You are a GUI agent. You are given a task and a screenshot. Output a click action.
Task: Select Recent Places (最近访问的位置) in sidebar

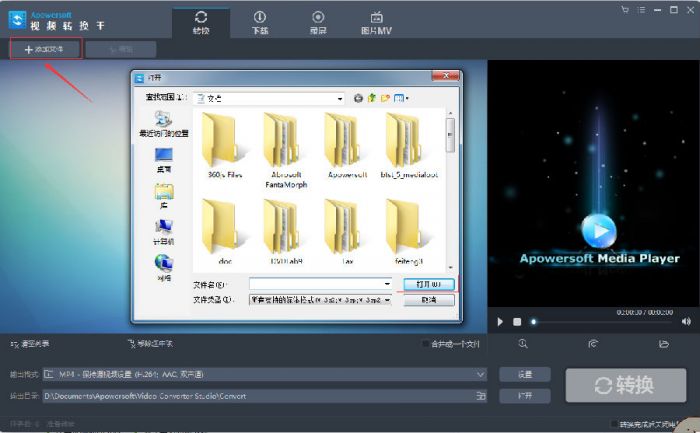click(163, 124)
